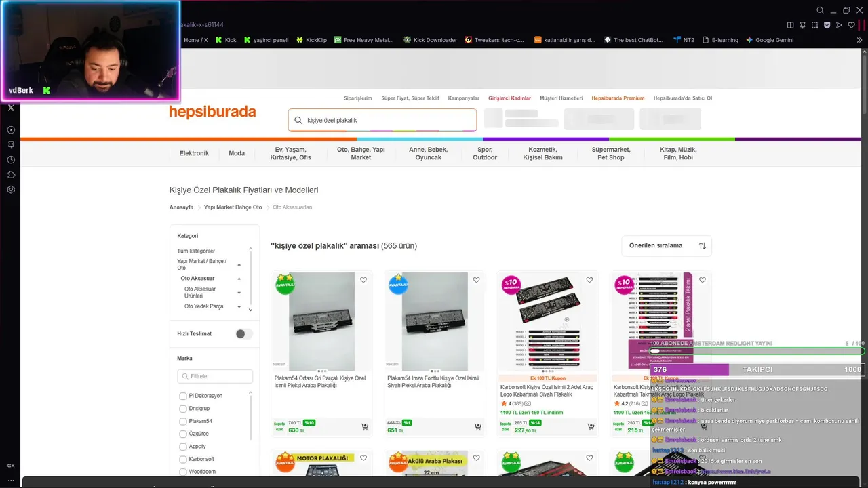Click the send arrow icon in address bar
The width and height of the screenshot is (868, 488).
pyautogui.click(x=839, y=25)
